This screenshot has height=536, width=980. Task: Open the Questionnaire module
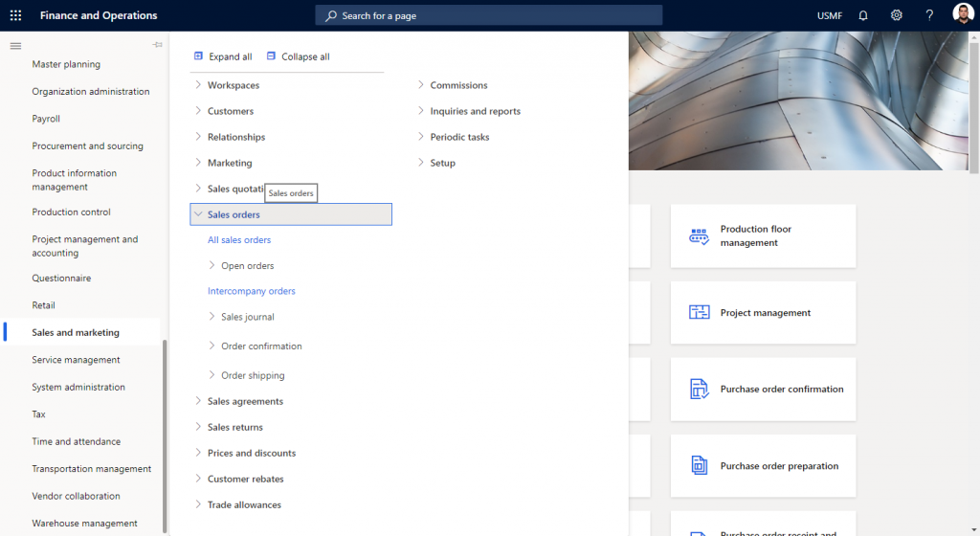[x=61, y=278]
